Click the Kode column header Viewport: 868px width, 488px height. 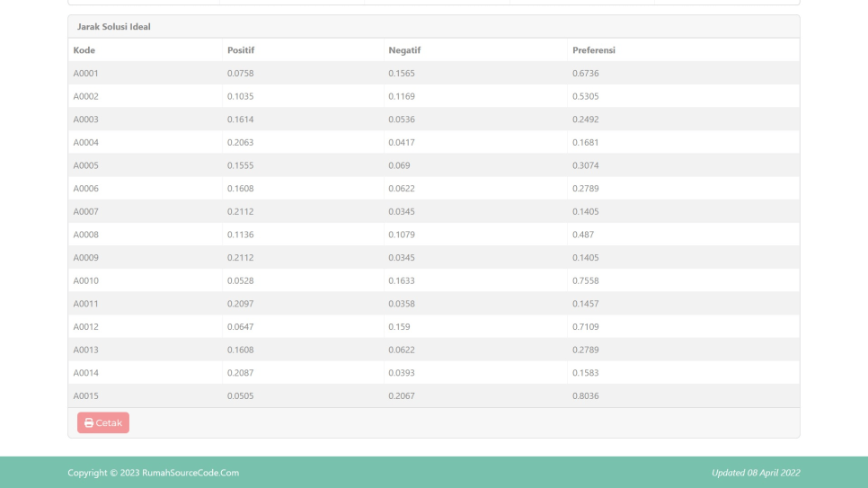click(x=84, y=49)
